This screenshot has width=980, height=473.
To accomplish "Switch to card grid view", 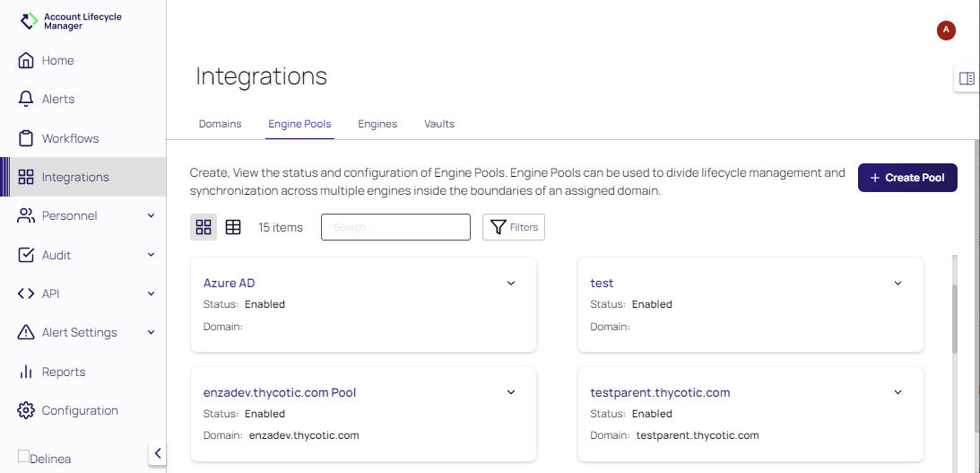I will [204, 227].
